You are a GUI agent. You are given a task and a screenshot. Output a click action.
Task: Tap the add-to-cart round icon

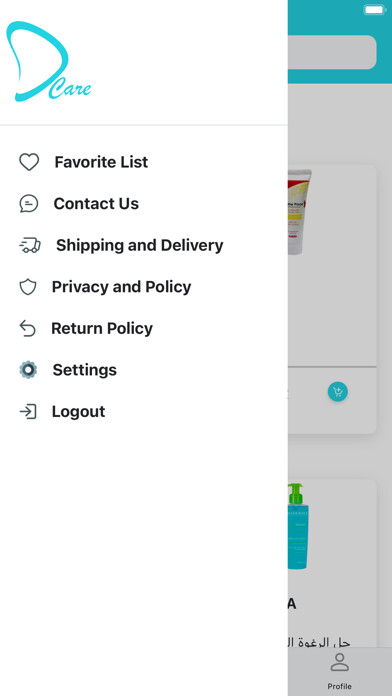(338, 392)
